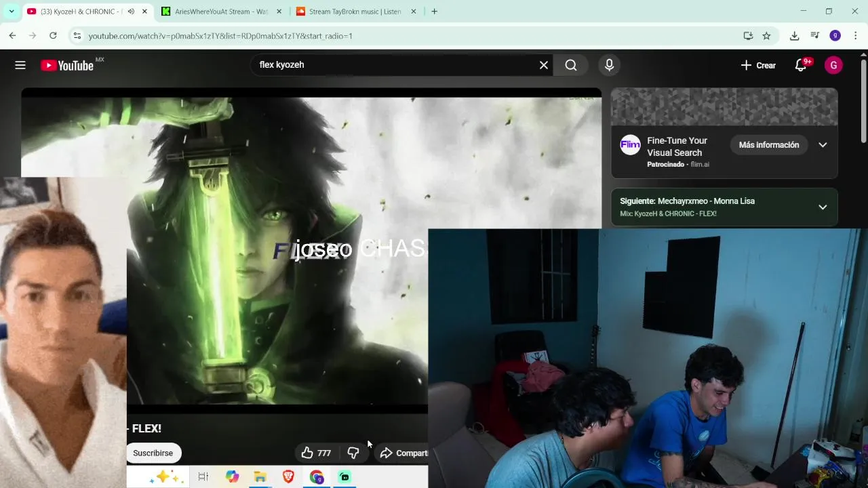
Task: View site information icon in address bar
Action: (x=77, y=35)
